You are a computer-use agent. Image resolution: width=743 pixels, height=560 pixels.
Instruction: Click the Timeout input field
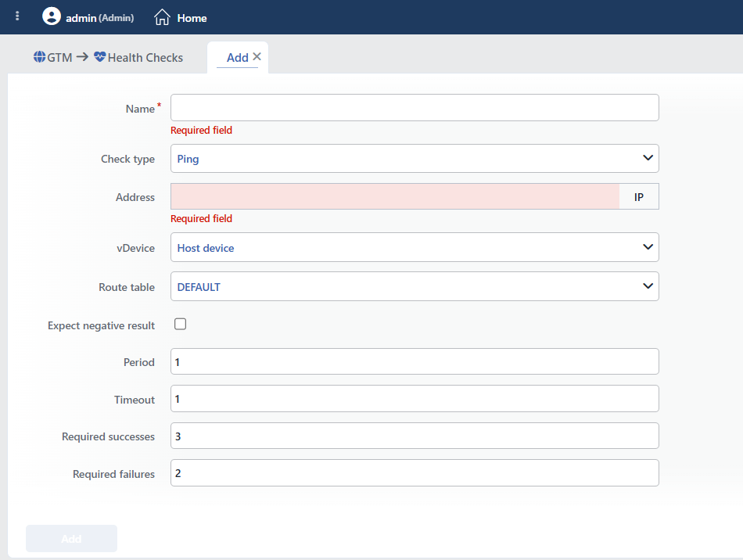(415, 398)
